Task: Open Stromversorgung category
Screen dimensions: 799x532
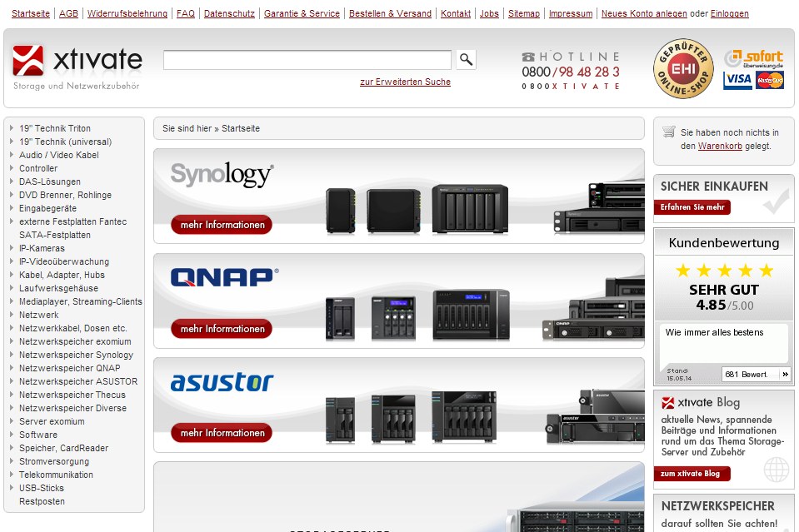Action: point(54,461)
